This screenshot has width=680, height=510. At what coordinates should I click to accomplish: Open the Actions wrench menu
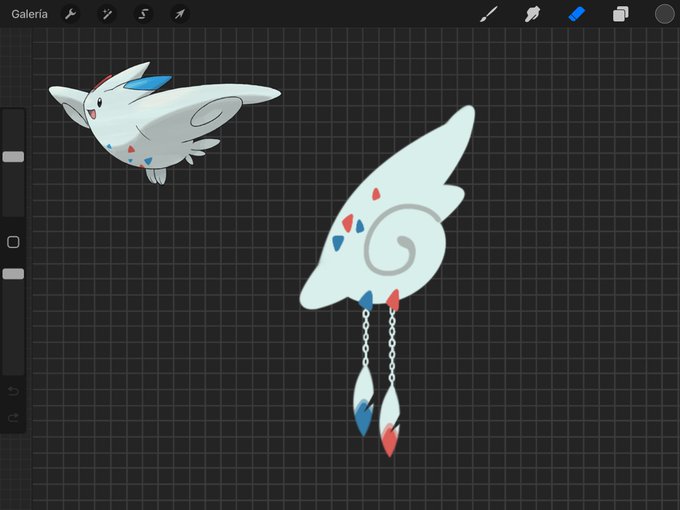[x=70, y=14]
